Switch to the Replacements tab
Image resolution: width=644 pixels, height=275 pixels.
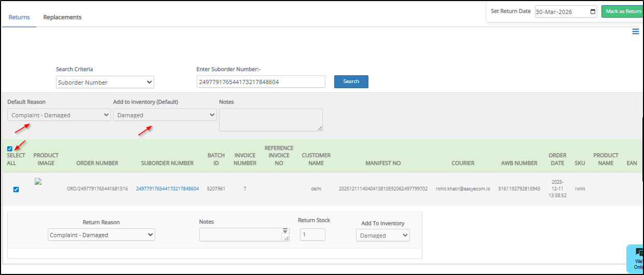(x=62, y=17)
